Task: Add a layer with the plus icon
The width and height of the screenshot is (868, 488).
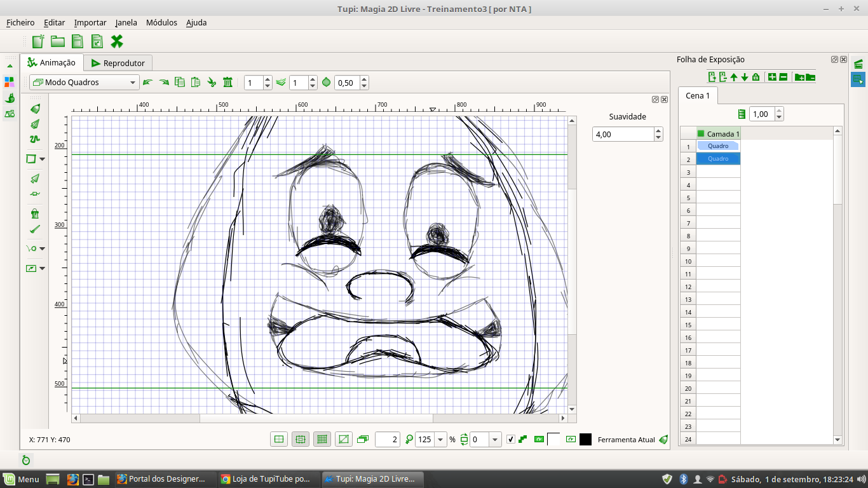Action: pos(772,77)
